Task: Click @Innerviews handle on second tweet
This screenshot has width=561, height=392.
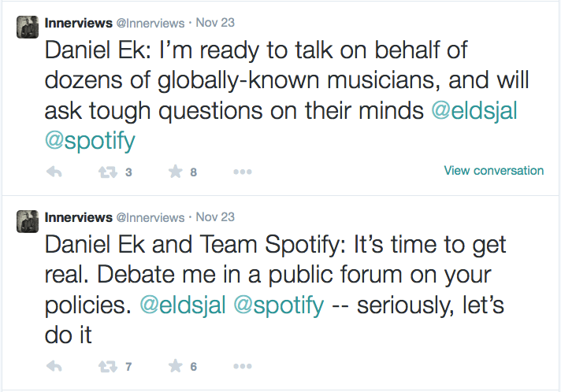Action: point(150,216)
